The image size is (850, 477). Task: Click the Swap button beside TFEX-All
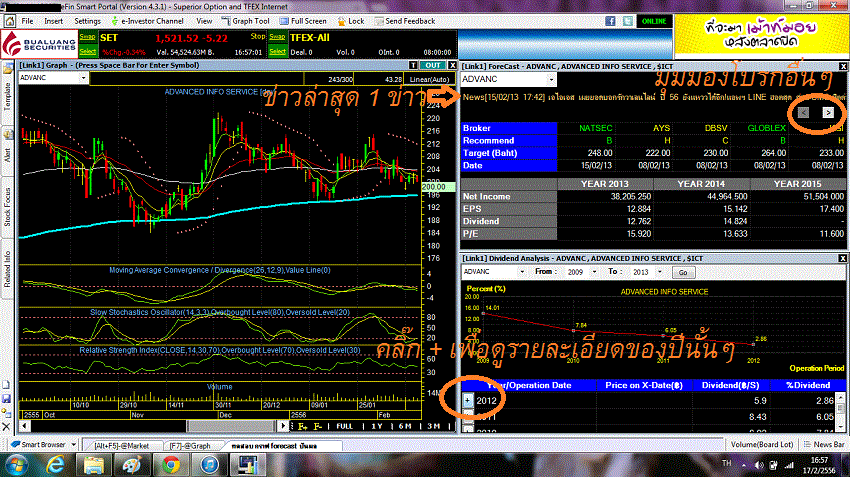coord(278,37)
